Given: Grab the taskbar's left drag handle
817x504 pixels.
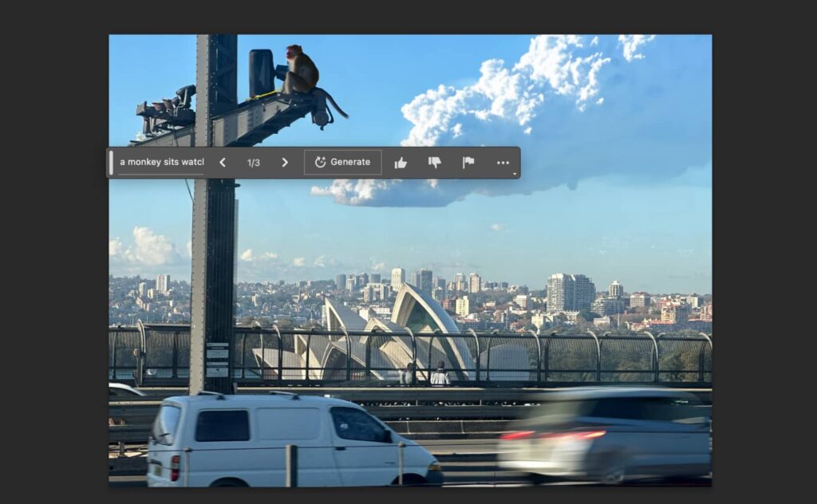Looking at the screenshot, I should click(111, 163).
